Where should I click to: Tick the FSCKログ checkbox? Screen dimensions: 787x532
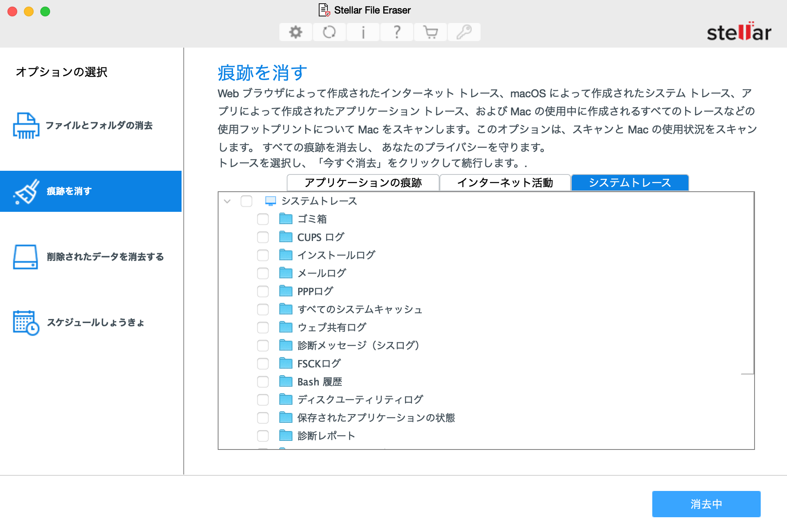coord(263,364)
